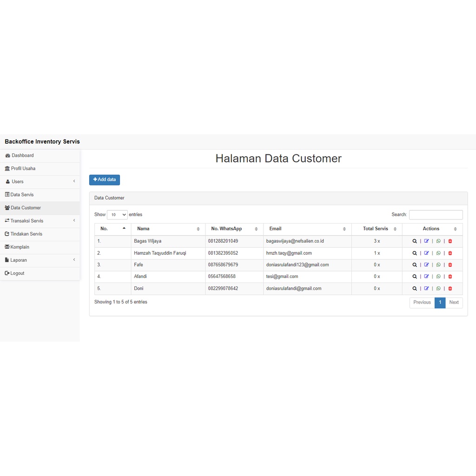Image resolution: width=476 pixels, height=476 pixels.
Task: View details icon for Bagas Wijaya
Action: tap(414, 241)
